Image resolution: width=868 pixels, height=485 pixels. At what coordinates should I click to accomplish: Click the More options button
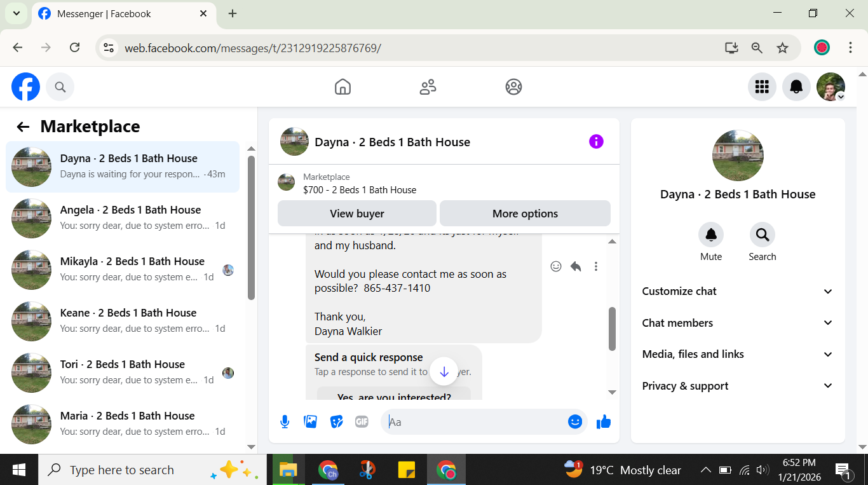[525, 214]
